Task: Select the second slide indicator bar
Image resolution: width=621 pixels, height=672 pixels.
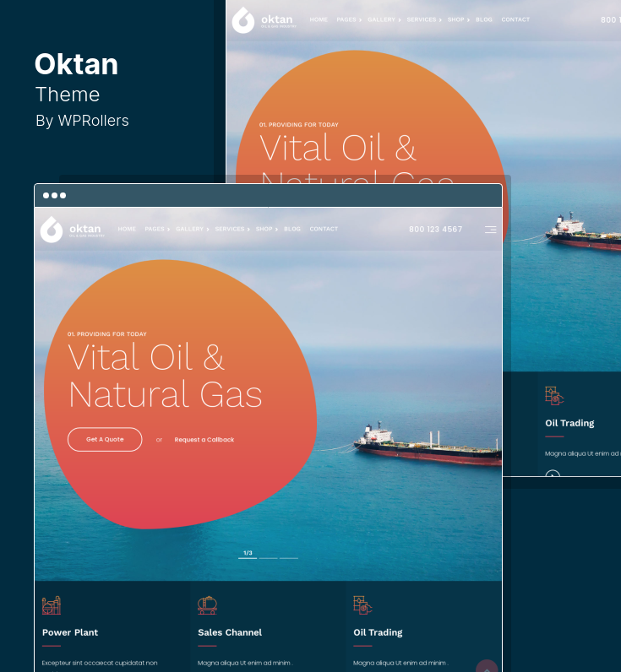Action: point(269,558)
